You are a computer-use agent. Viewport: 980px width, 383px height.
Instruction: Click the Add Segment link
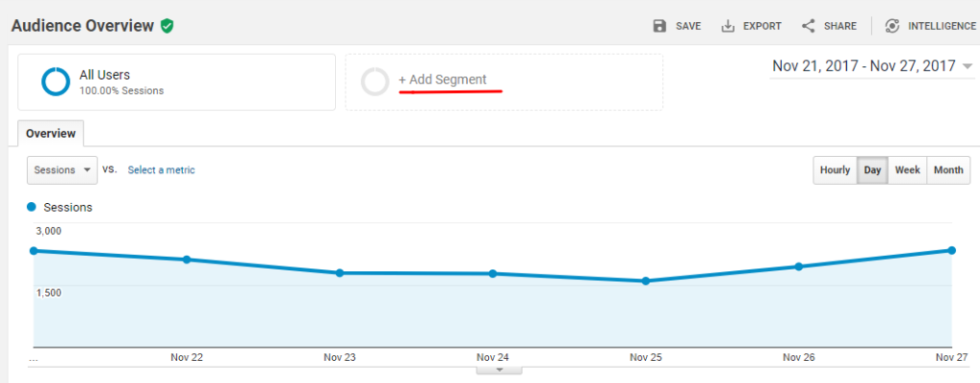[442, 79]
